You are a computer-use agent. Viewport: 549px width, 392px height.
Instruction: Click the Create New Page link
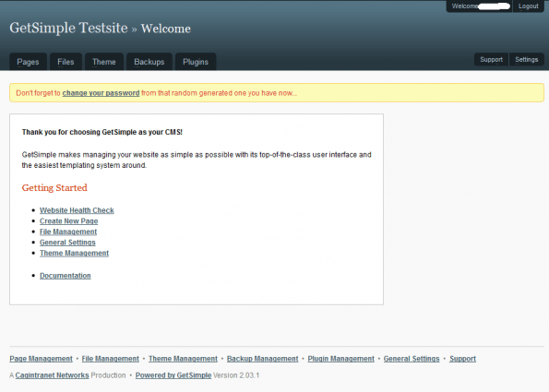point(68,221)
